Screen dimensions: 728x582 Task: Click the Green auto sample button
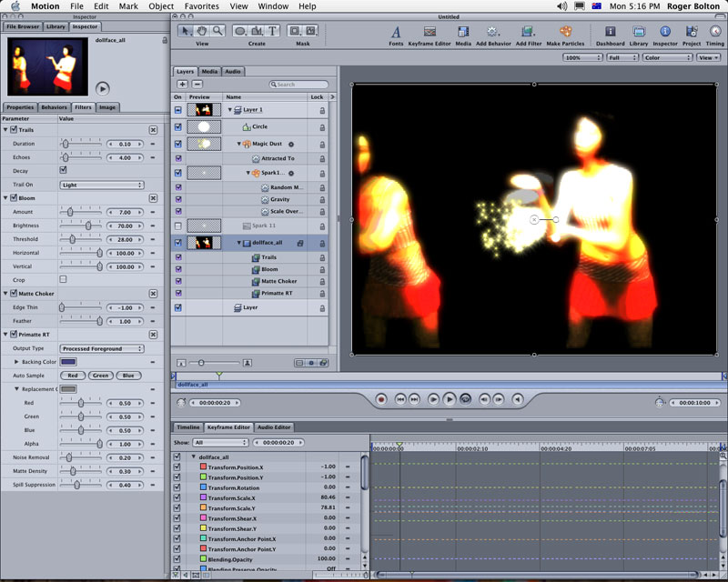pos(100,376)
